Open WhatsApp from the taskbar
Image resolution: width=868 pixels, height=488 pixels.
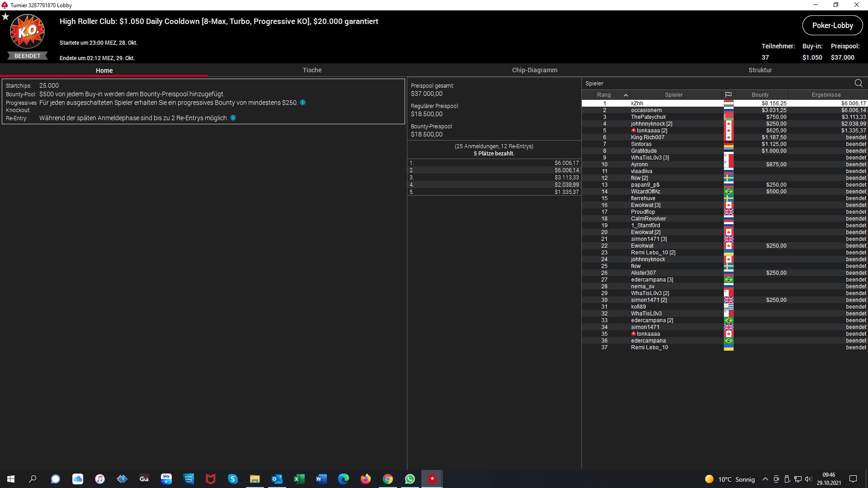point(410,479)
